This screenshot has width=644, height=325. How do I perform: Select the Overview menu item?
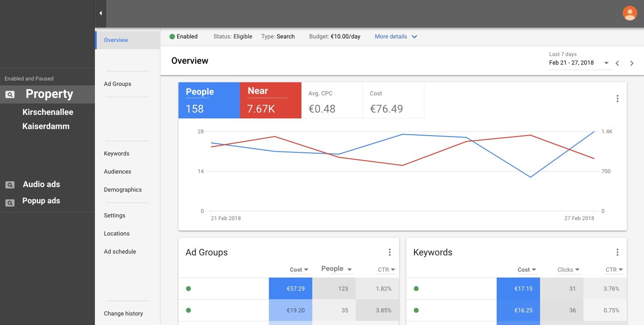coord(127,40)
